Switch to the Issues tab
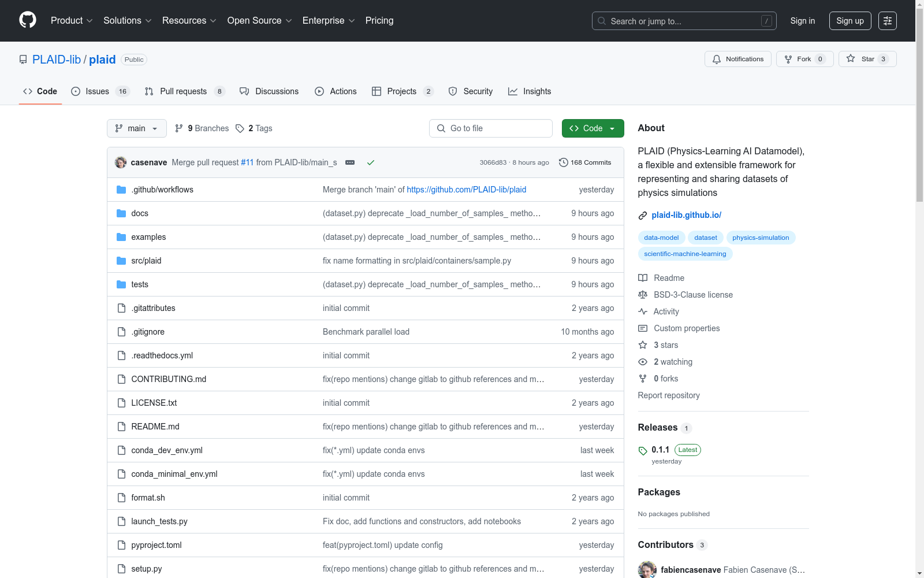 (x=100, y=91)
